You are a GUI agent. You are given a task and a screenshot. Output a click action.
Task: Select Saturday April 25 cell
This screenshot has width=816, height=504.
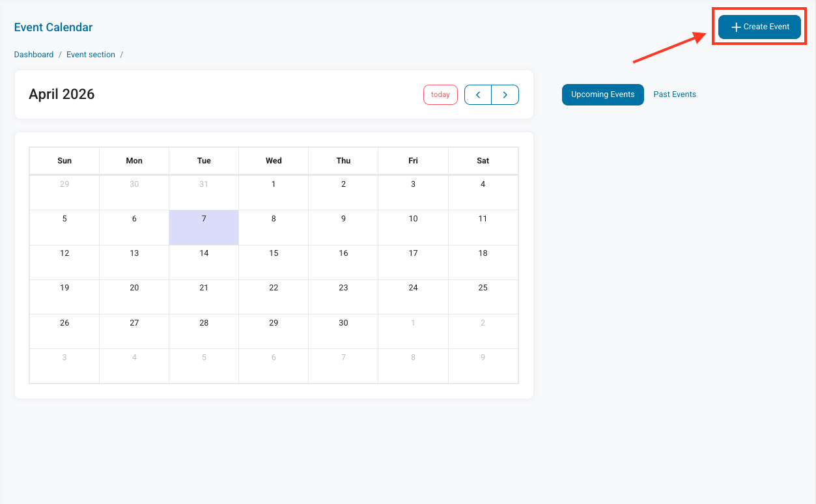(x=483, y=296)
